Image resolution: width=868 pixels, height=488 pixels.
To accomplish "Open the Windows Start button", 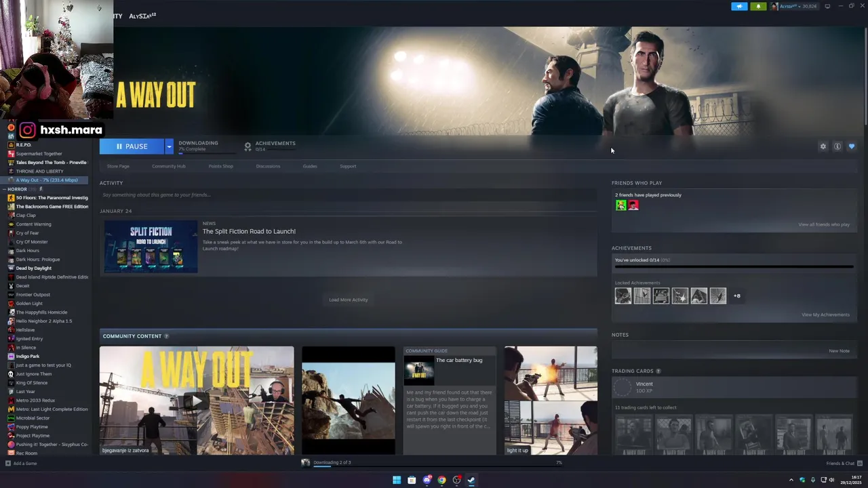I will click(397, 480).
